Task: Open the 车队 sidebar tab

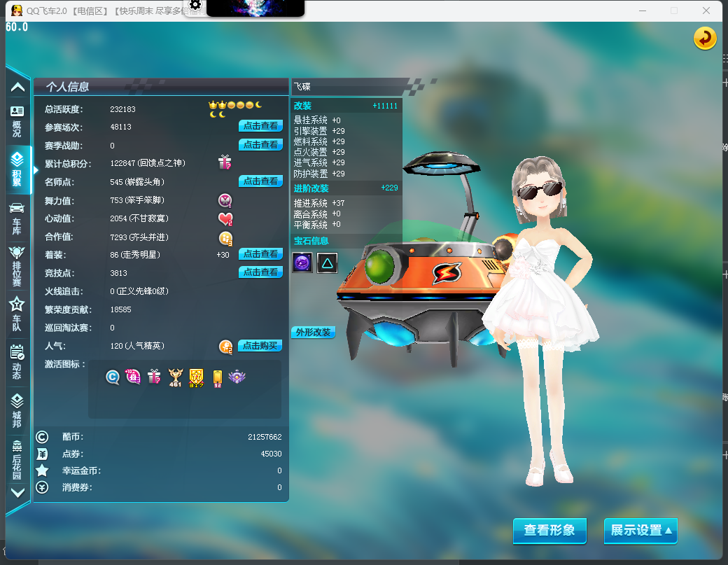Action: pos(17,314)
